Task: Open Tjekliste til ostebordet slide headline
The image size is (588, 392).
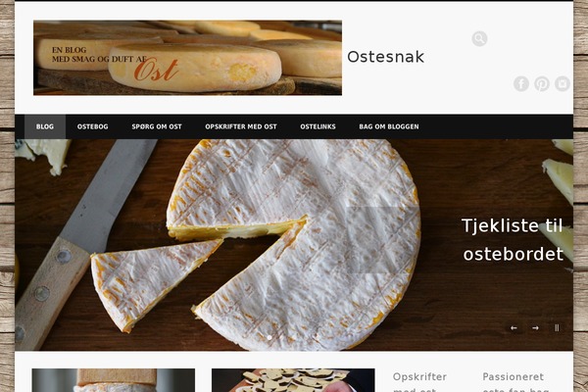Action: coord(513,240)
